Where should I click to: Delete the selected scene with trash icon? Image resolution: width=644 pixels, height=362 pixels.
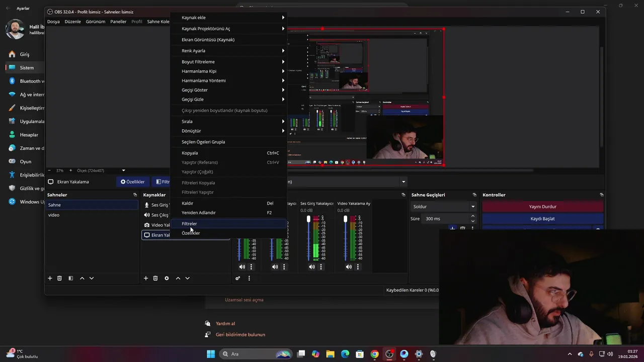[x=59, y=278]
